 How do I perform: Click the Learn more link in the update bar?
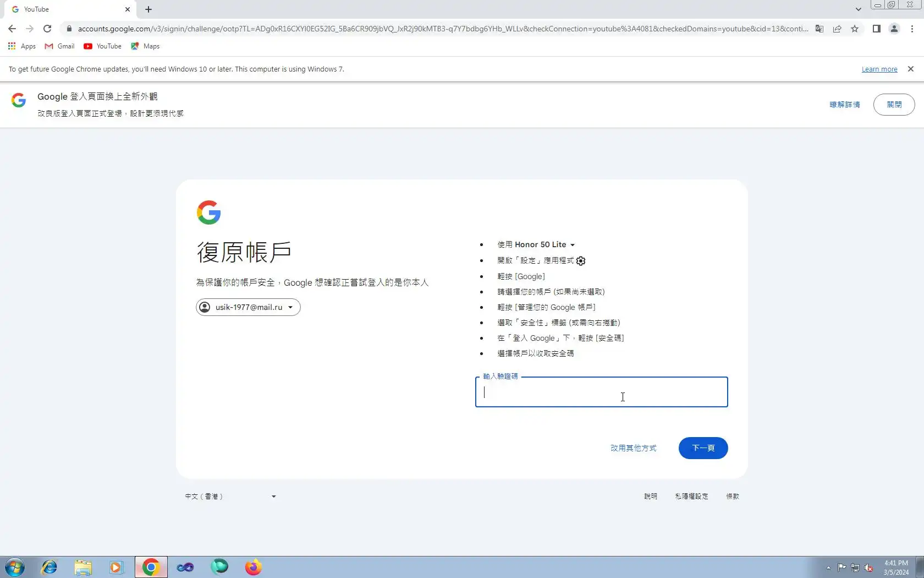(879, 69)
